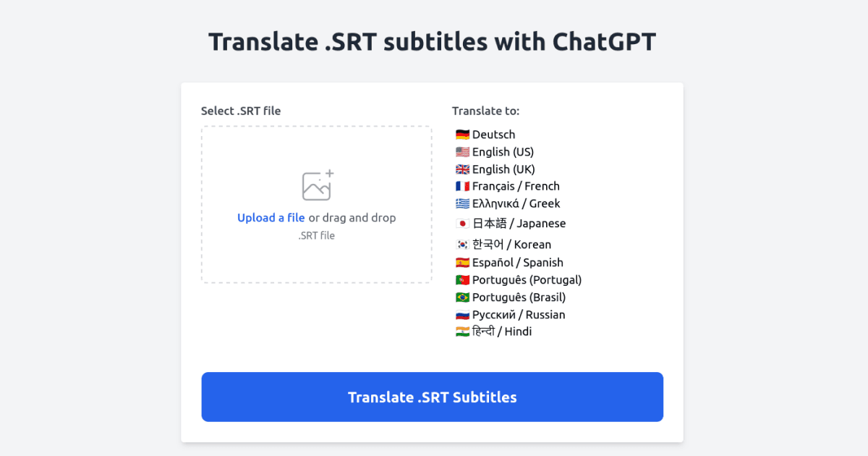This screenshot has width=868, height=456.
Task: Click the Translate .SRT Subtitles button
Action: coord(433,397)
